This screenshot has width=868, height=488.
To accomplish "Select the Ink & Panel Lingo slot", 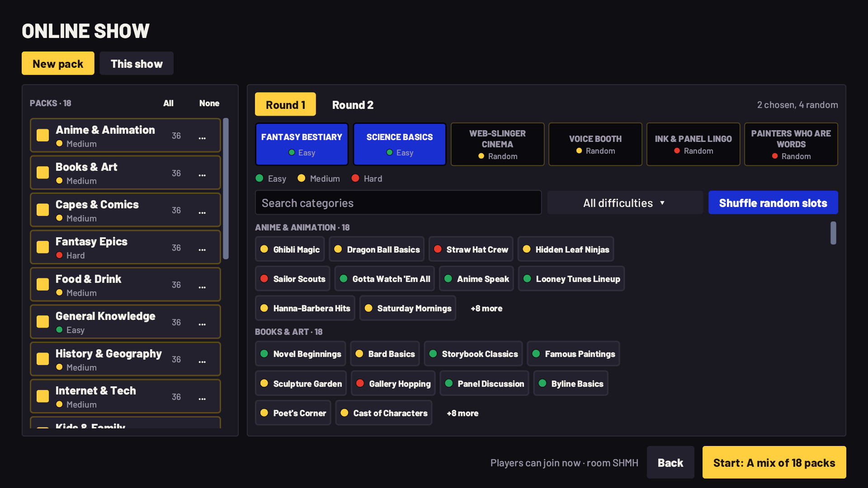I will pos(693,145).
